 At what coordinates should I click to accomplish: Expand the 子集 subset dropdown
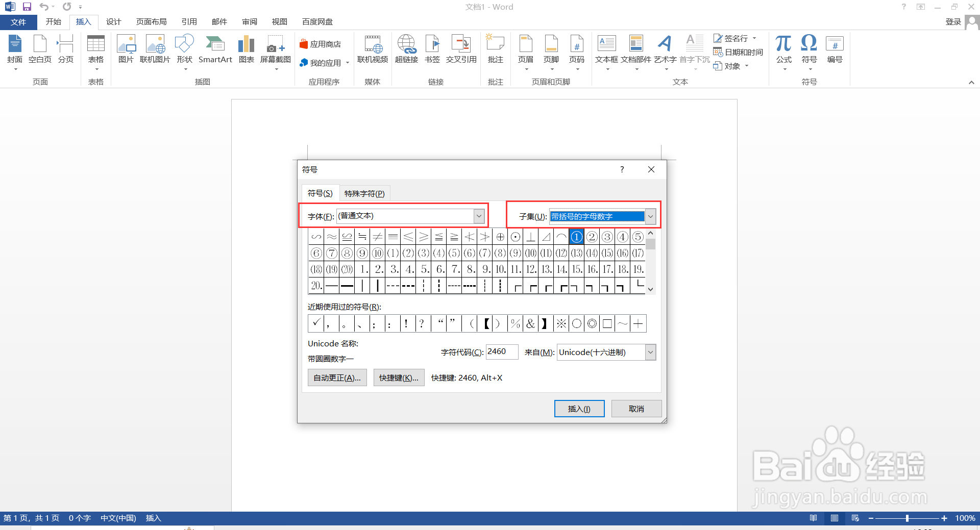(650, 216)
